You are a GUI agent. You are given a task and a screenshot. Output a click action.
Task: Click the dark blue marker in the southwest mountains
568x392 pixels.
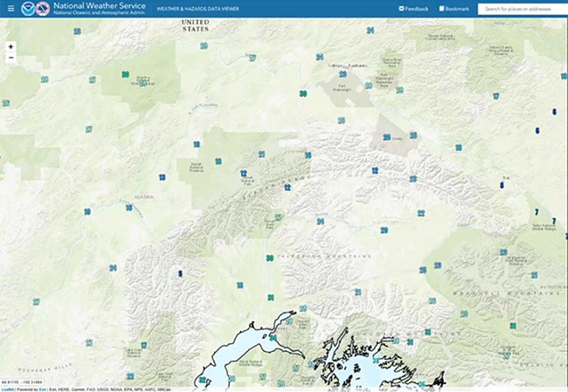[x=180, y=274]
